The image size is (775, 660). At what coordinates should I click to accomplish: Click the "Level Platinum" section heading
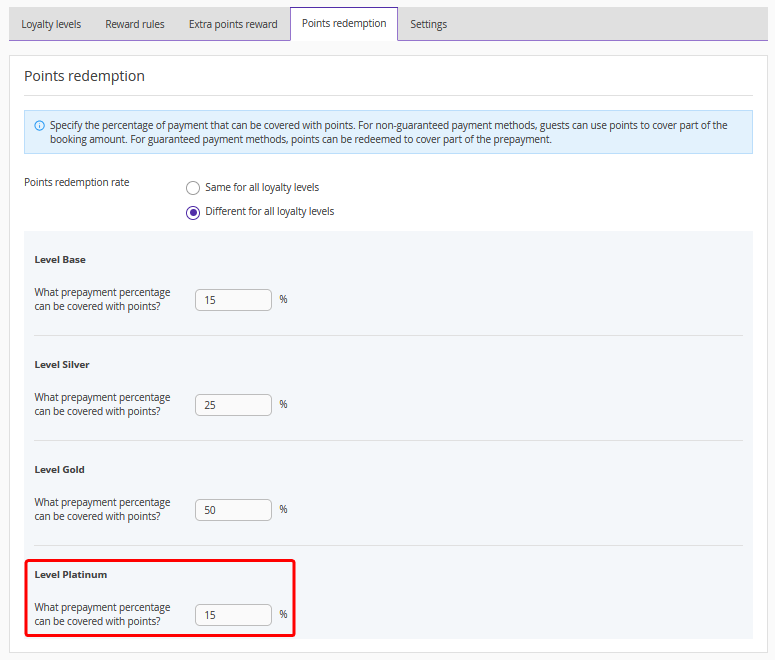(x=71, y=575)
